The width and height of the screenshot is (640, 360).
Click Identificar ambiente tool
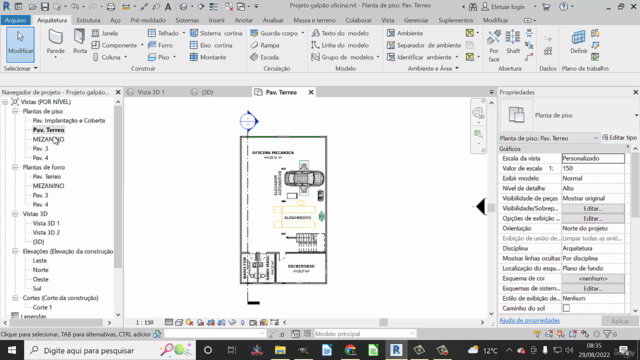420,57
